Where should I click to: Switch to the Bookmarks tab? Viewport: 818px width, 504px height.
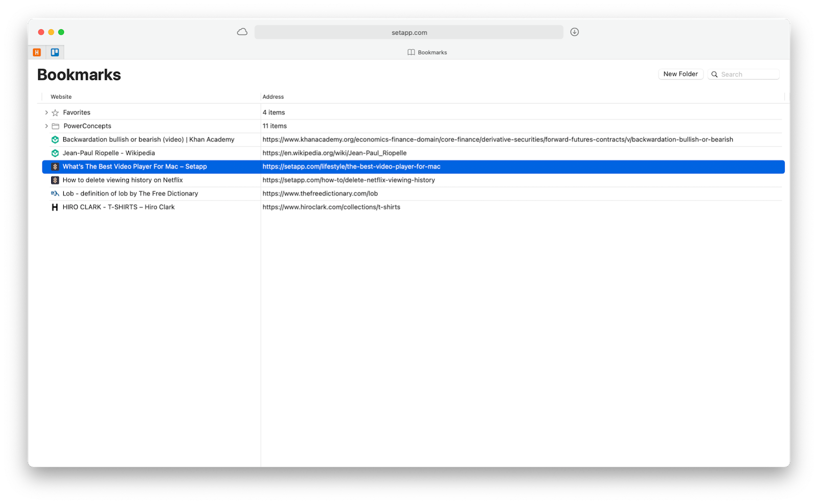tap(427, 53)
